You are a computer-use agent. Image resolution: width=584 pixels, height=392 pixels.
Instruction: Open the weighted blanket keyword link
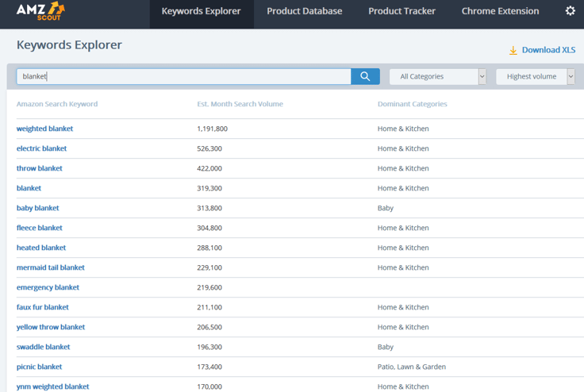tap(44, 129)
